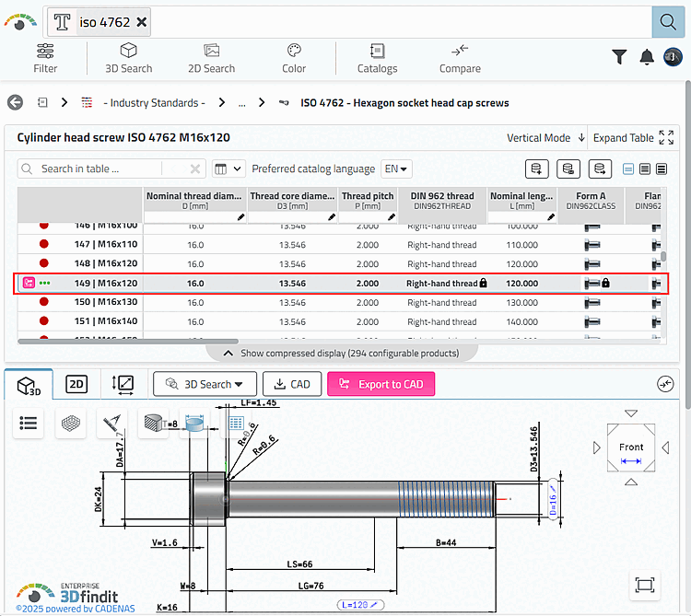Click the notifications bell icon
The width and height of the screenshot is (691, 616).
click(647, 57)
